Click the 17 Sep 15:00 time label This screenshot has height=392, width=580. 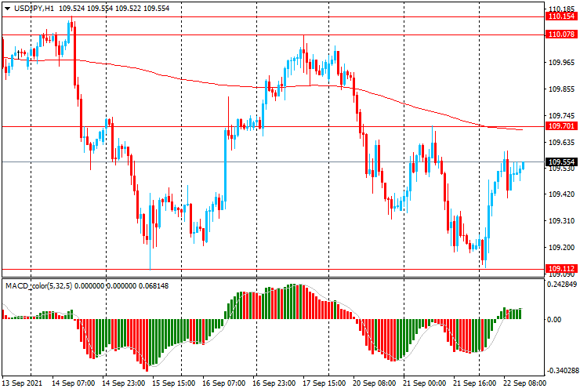(324, 383)
